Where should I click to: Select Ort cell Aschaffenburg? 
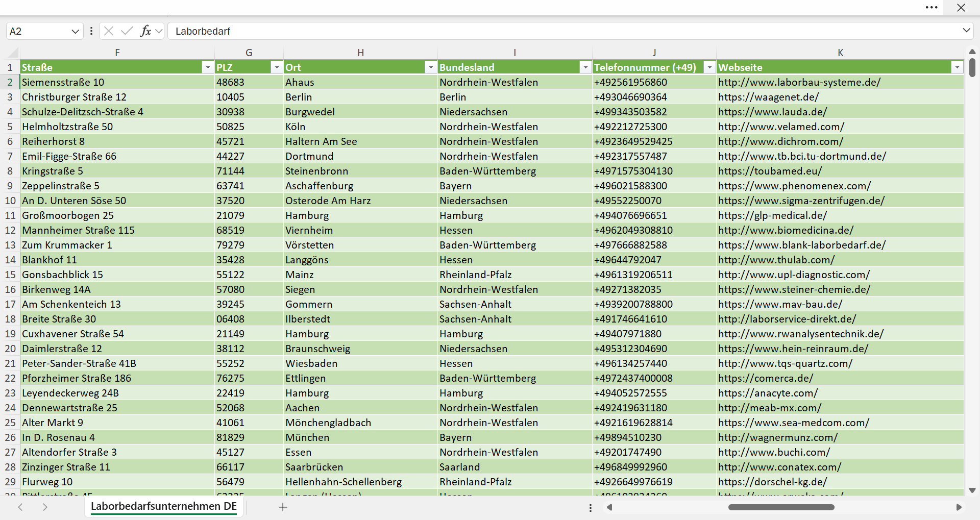coord(360,186)
